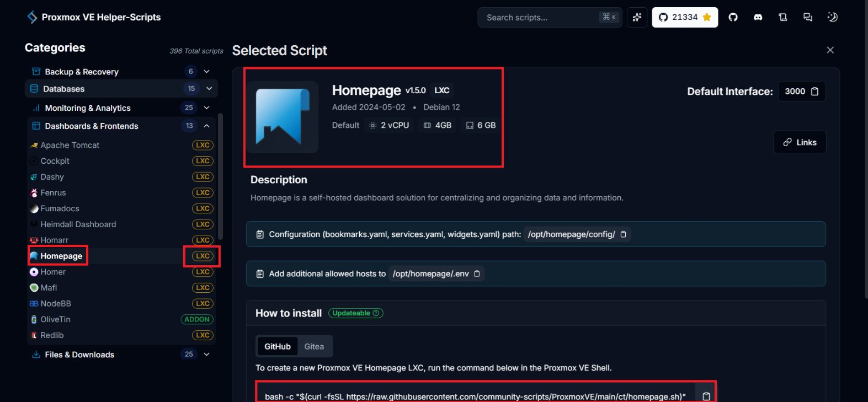Expand the Files & Downloads category

click(207, 355)
